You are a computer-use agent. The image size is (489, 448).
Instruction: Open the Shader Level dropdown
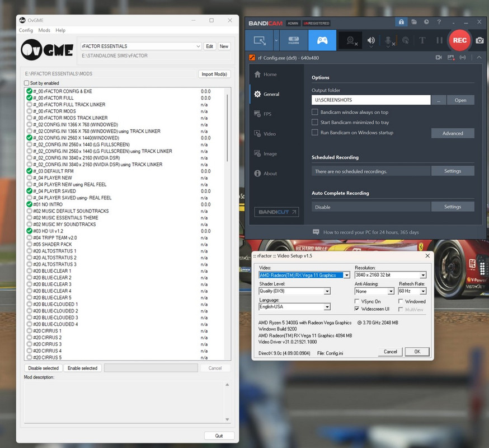point(327,291)
